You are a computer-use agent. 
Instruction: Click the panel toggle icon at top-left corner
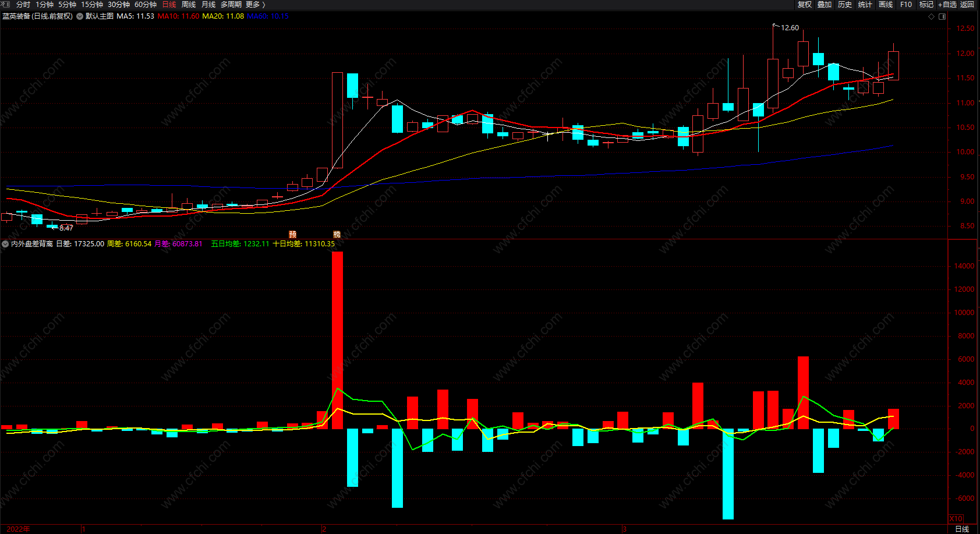(6, 4)
